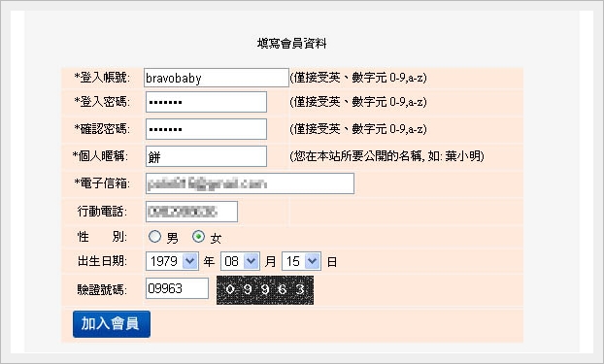Focus the 登入密碼 password field

206,102
